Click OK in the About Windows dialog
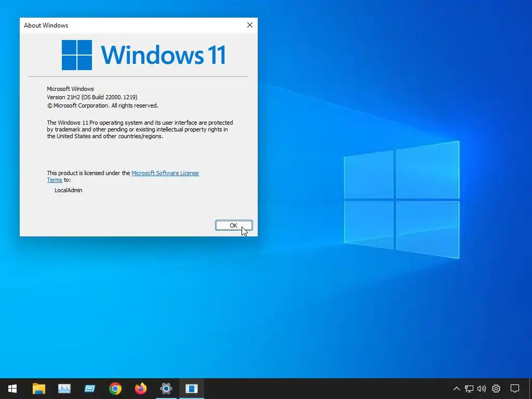The width and height of the screenshot is (532, 399). click(x=234, y=225)
